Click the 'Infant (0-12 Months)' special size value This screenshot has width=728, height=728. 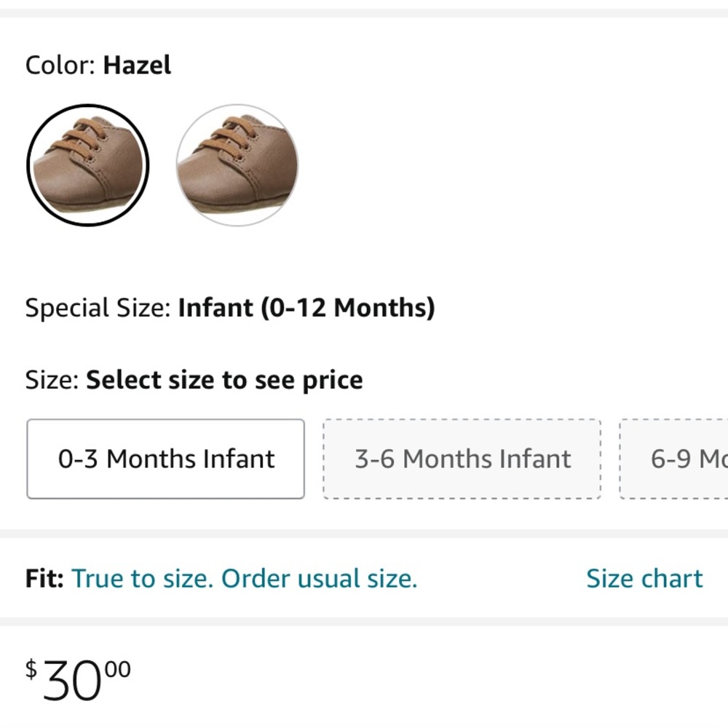[306, 308]
